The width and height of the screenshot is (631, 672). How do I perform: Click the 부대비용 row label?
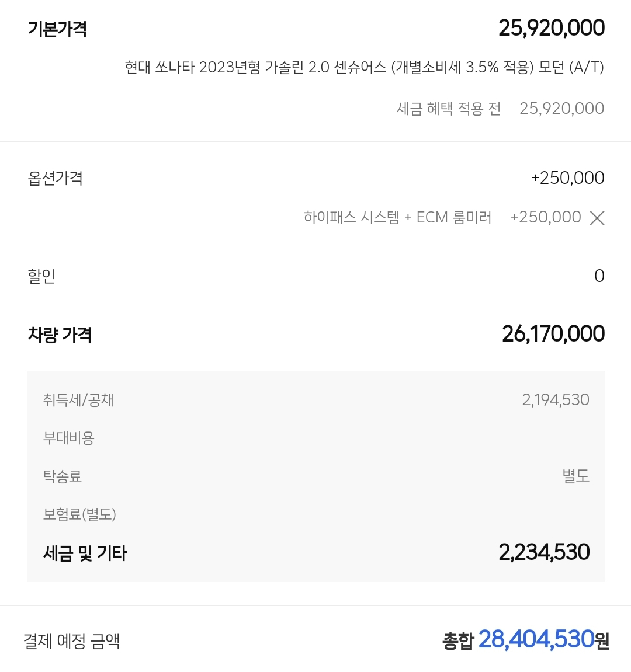[x=69, y=438]
